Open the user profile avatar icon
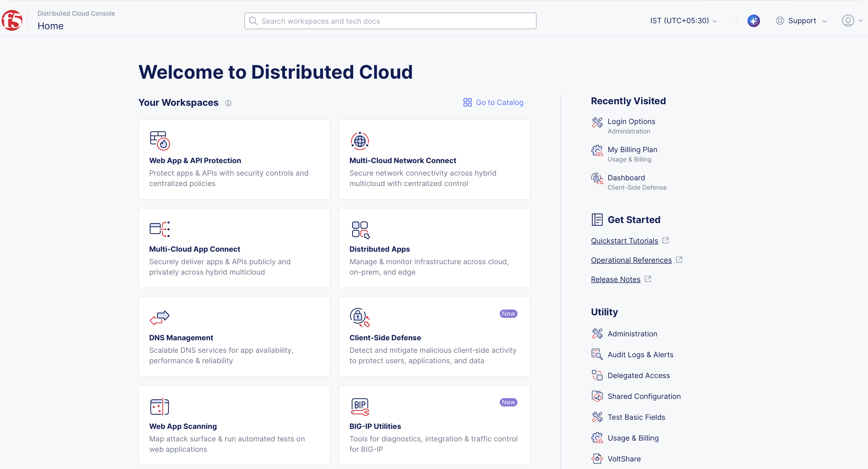 [x=848, y=21]
